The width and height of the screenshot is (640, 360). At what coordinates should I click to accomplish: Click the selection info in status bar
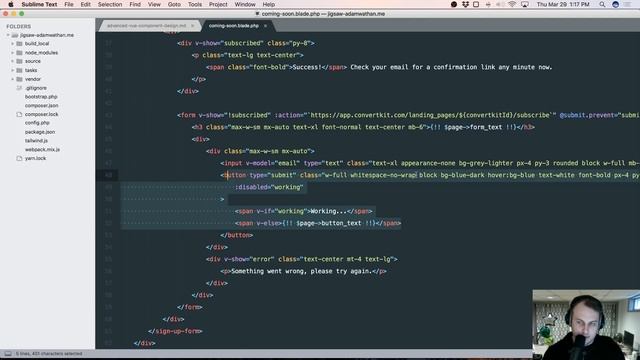point(49,354)
